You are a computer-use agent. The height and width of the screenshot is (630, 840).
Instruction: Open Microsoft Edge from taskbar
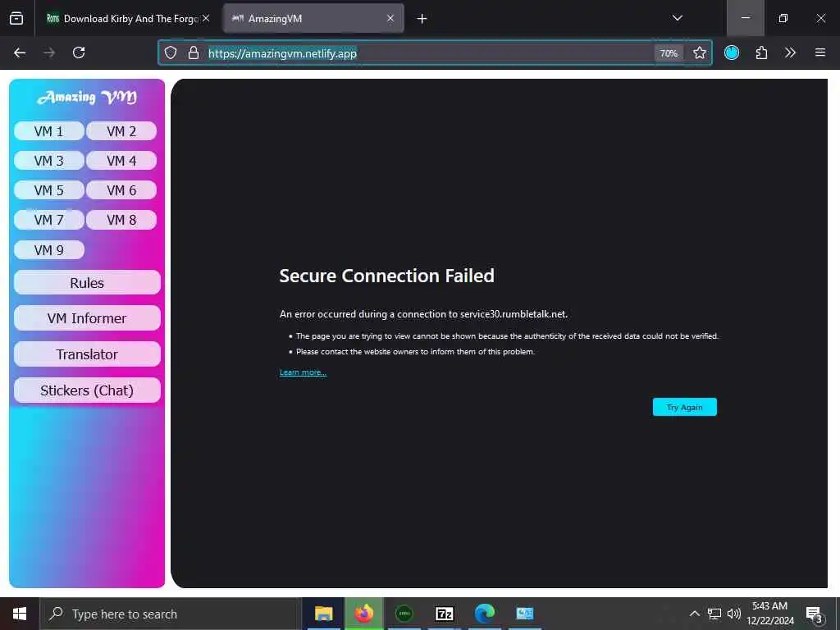pos(484,614)
